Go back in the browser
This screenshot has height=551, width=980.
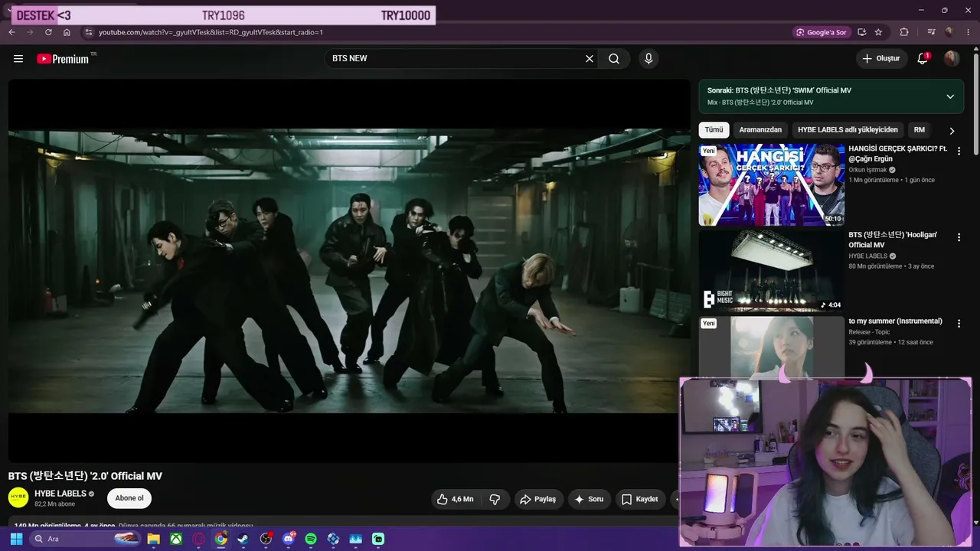11,32
